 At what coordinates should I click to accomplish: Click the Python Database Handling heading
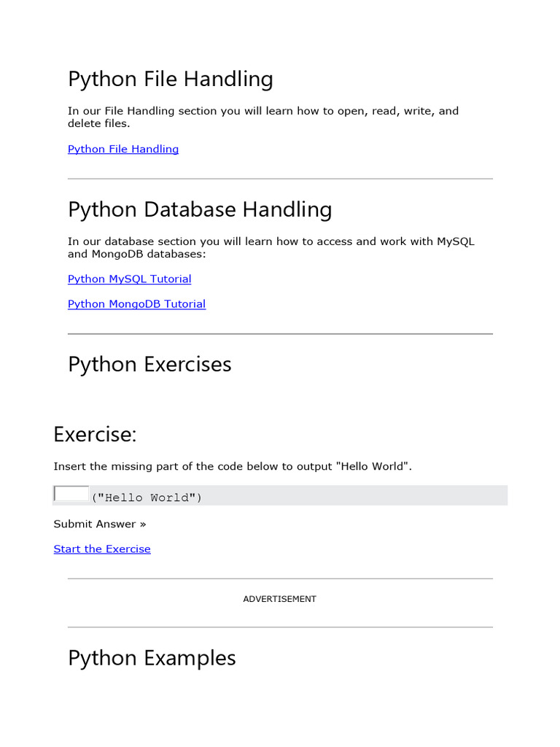(199, 209)
